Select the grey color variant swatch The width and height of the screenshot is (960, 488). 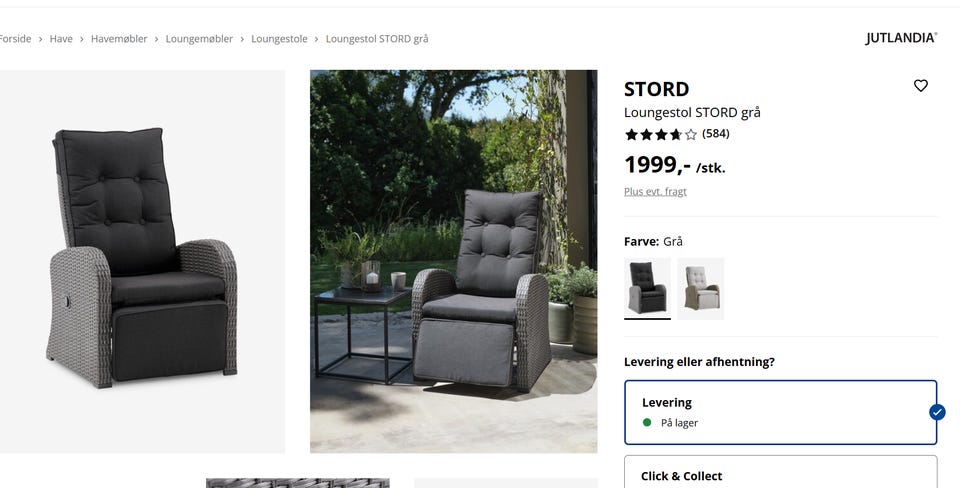[x=647, y=288]
